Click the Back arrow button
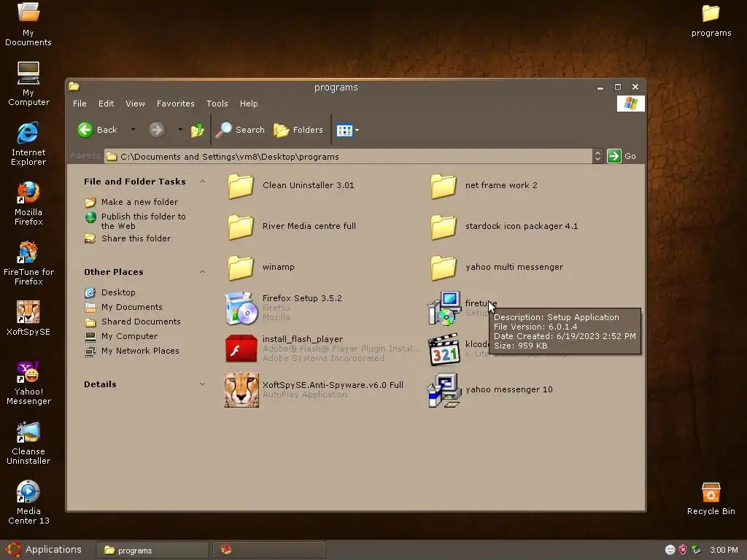Screen dimensions: 747x560 (x=97, y=130)
